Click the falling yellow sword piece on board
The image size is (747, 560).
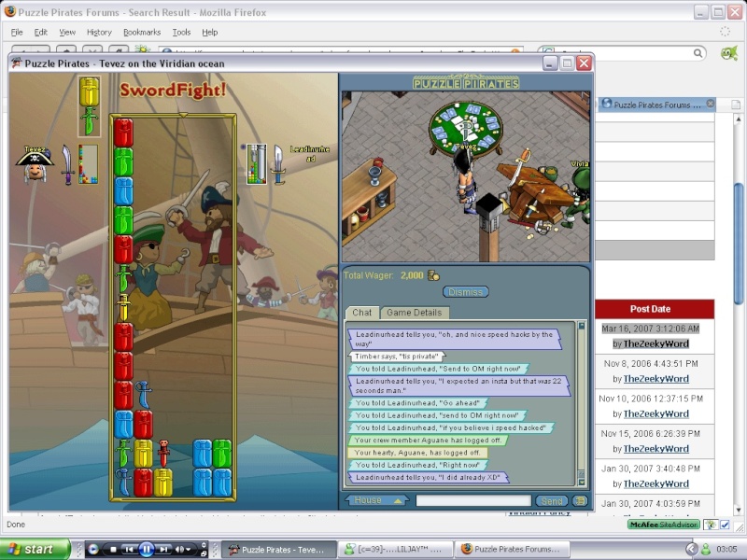click(x=123, y=307)
